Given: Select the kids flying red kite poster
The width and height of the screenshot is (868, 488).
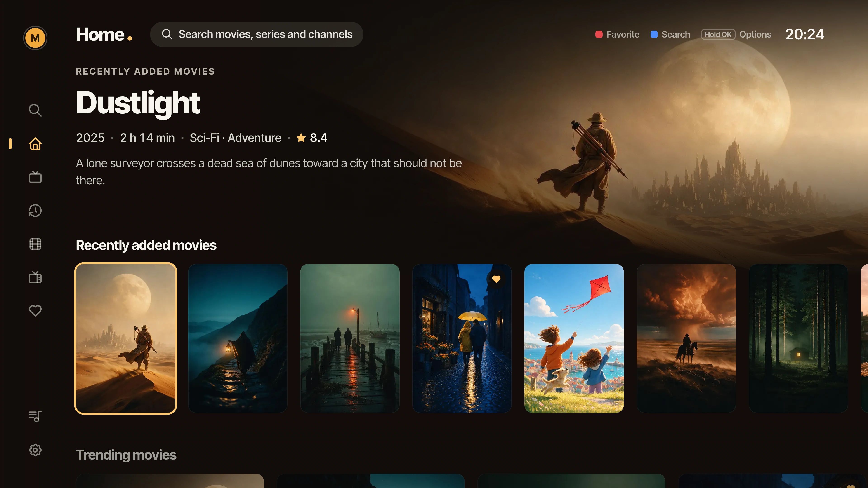Looking at the screenshot, I should coord(574,338).
